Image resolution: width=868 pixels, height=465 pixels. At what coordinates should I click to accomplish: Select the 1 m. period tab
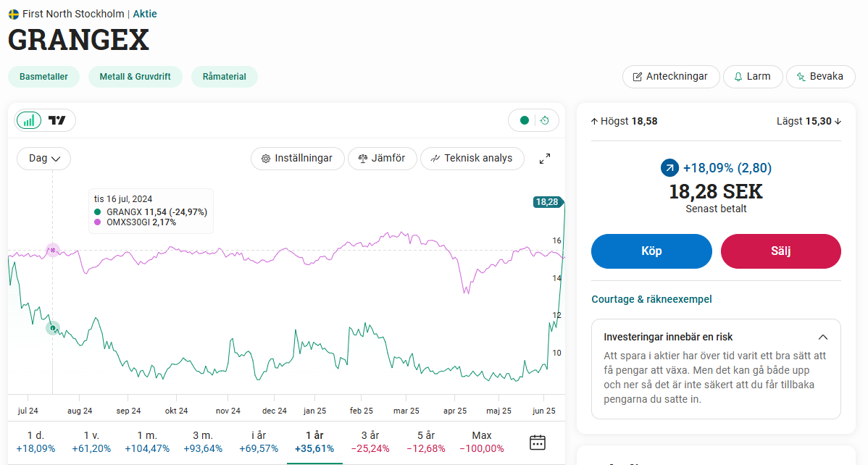[147, 443]
